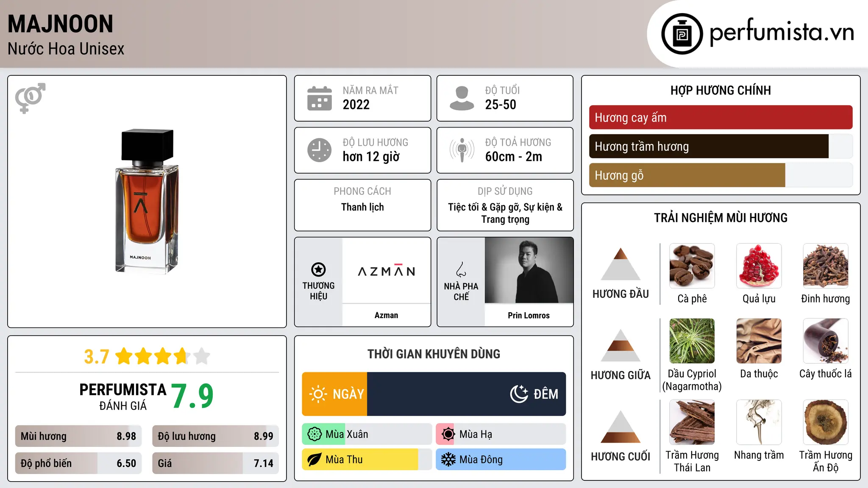Click the Nước Hoa Unisex subtitle
This screenshot has width=868, height=488.
[66, 49]
